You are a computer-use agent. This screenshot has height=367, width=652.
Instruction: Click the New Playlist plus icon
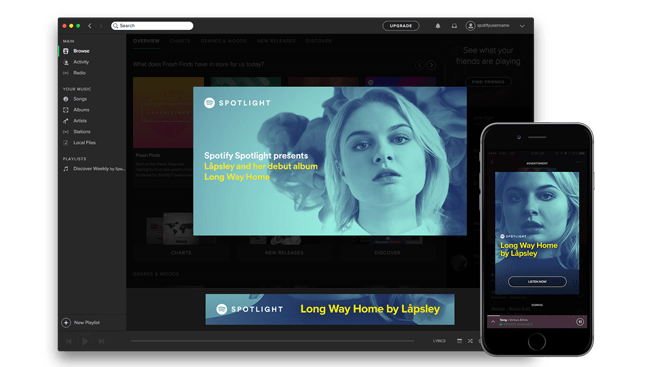66,323
